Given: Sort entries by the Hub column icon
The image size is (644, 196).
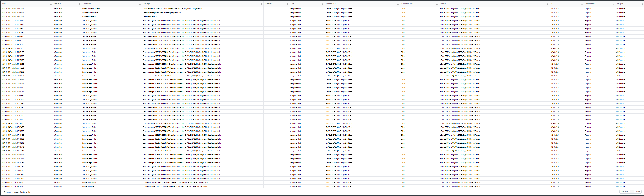Looking at the screenshot, I should [322, 4].
